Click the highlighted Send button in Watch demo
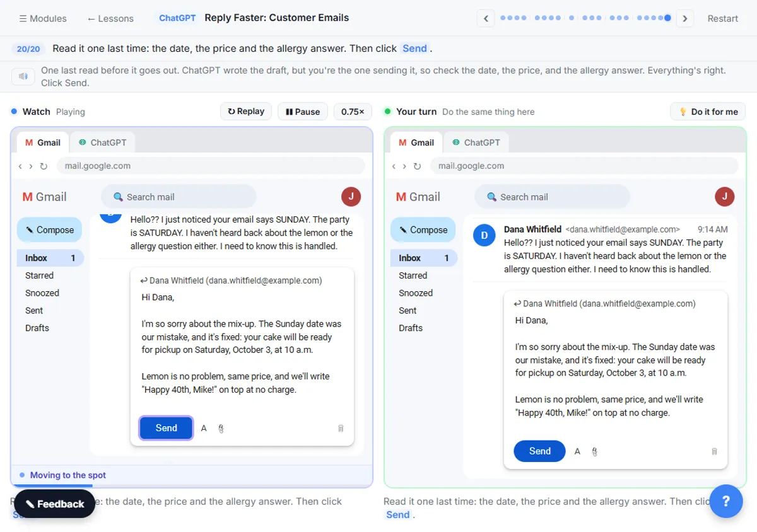The image size is (757, 532). [x=166, y=428]
